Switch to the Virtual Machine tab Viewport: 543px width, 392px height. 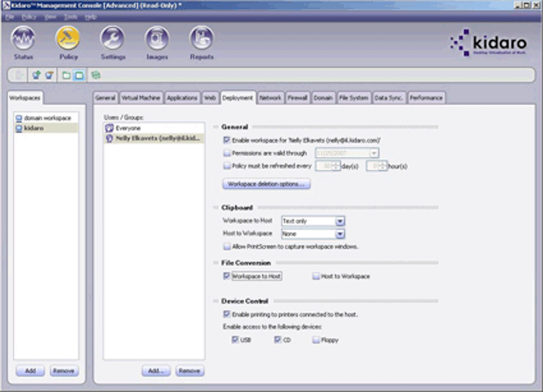[141, 98]
